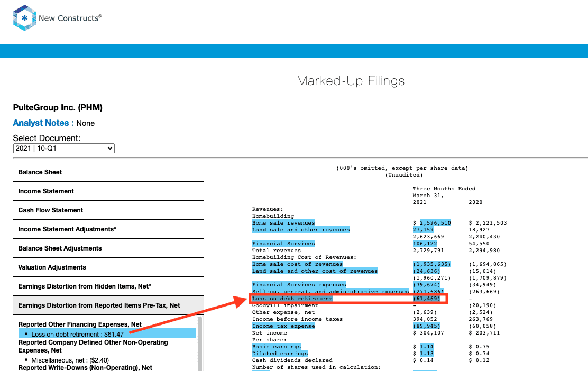Click the sidebar list scrollbar
Image resolution: width=588 pixels, height=371 pixels.
pyautogui.click(x=200, y=344)
